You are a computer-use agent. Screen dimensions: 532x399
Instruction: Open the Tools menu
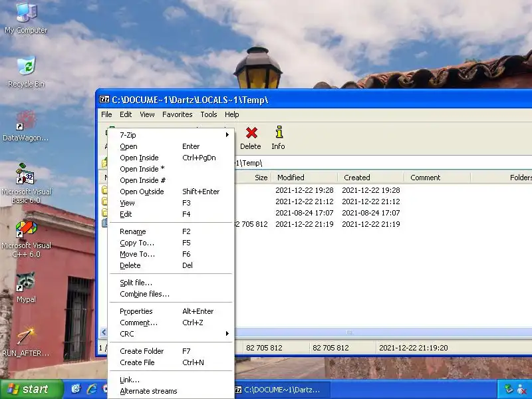click(x=209, y=114)
